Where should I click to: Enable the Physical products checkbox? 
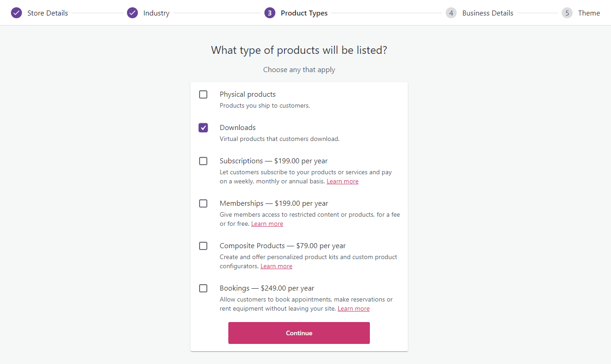click(x=203, y=94)
